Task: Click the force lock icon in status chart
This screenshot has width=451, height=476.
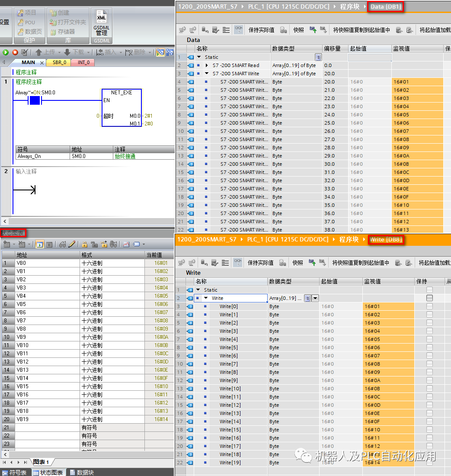Action: click(x=85, y=244)
